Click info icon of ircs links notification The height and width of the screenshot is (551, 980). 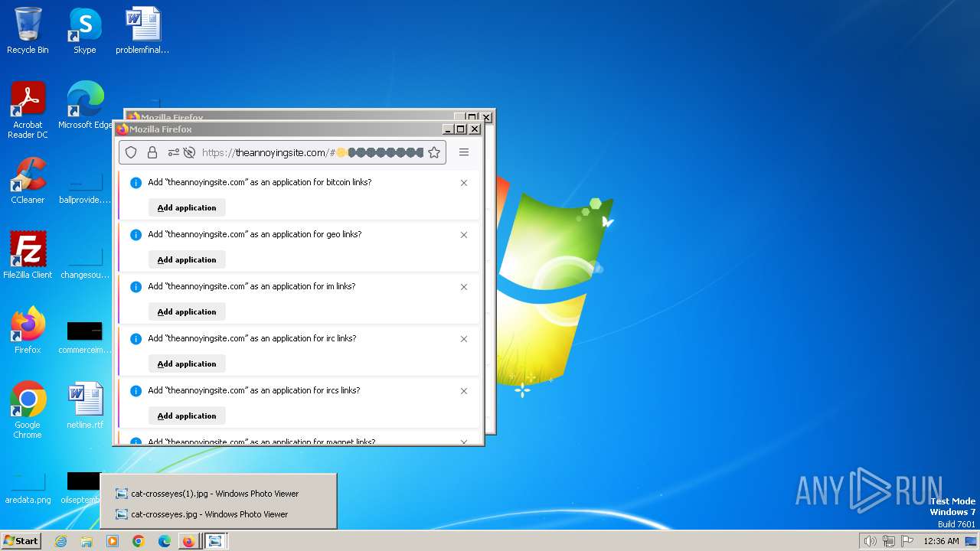tap(136, 391)
